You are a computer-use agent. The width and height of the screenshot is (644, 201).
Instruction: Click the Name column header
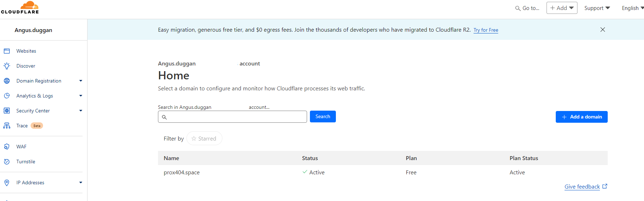(171, 158)
